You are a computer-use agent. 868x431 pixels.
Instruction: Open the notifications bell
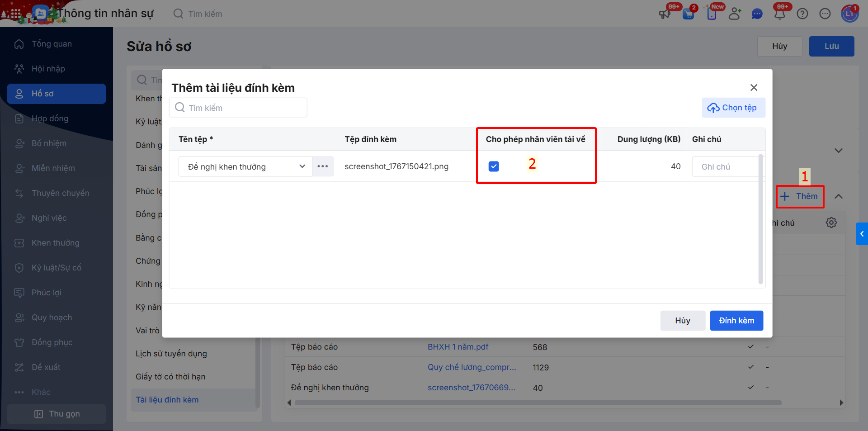(780, 14)
